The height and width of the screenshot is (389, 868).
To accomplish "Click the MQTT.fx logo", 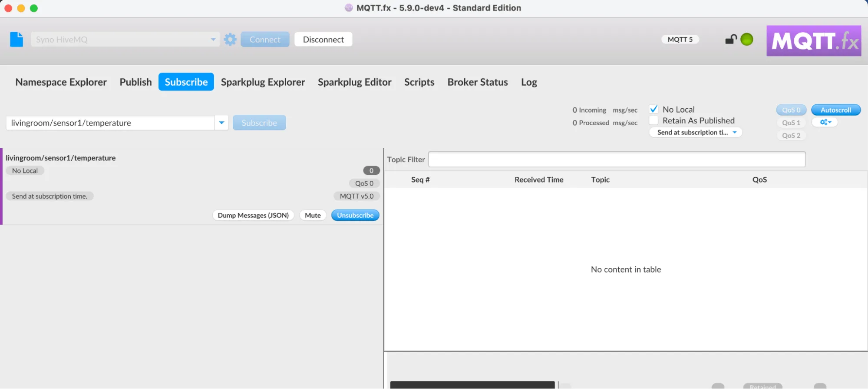I will coord(814,41).
